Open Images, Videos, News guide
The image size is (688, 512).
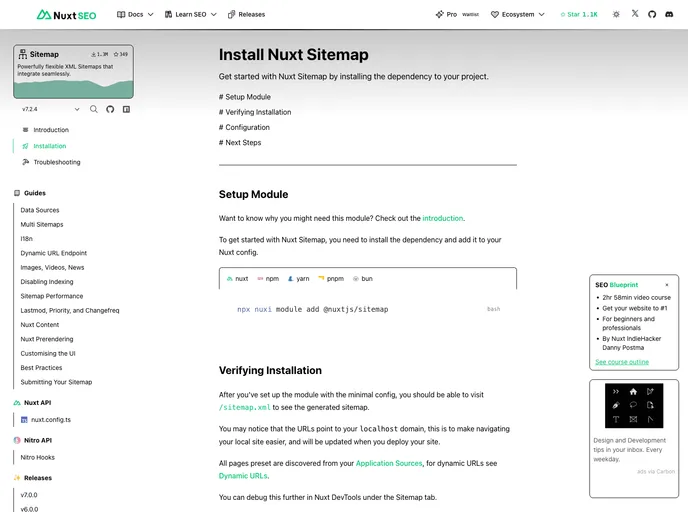point(52,268)
